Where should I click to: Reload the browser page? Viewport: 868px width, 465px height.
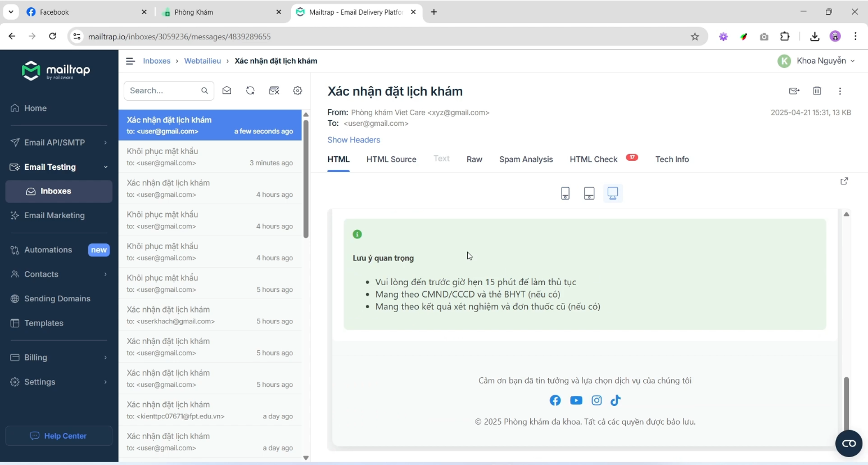(x=52, y=37)
